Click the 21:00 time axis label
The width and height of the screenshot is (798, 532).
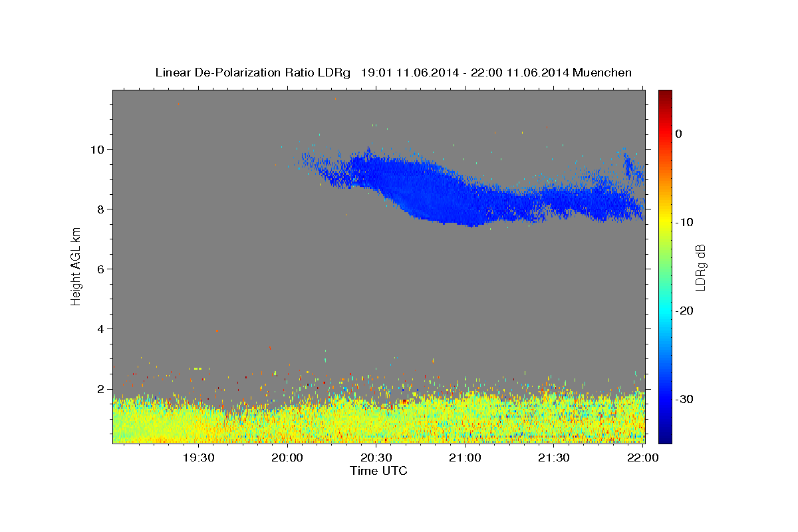(x=465, y=458)
